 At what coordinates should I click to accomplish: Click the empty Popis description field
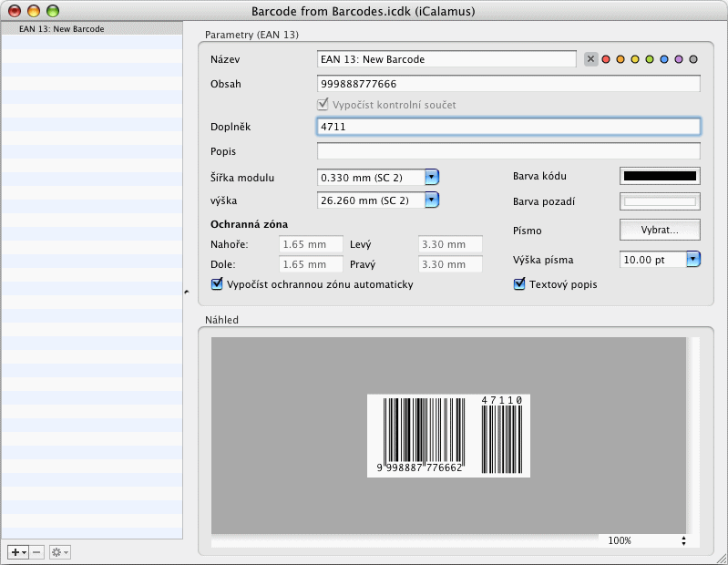(x=508, y=151)
